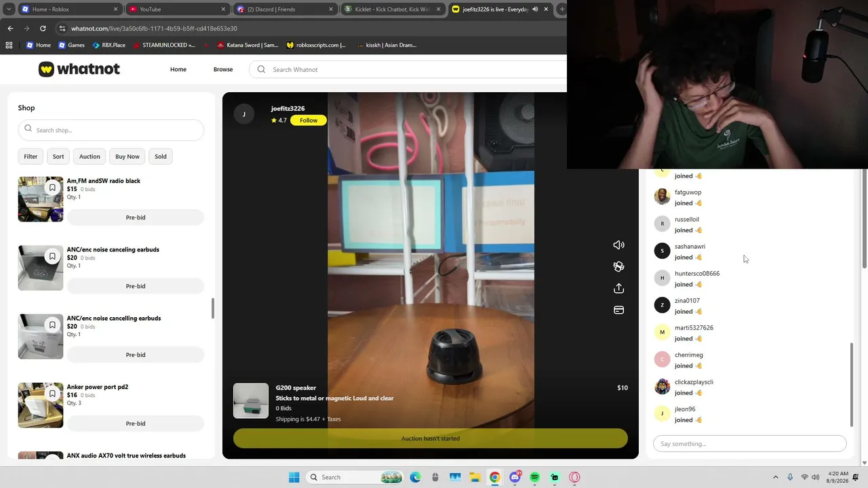Viewport: 868px width, 488px height.
Task: Click the search magnifier in Whatnot search bar
Action: (x=261, y=69)
